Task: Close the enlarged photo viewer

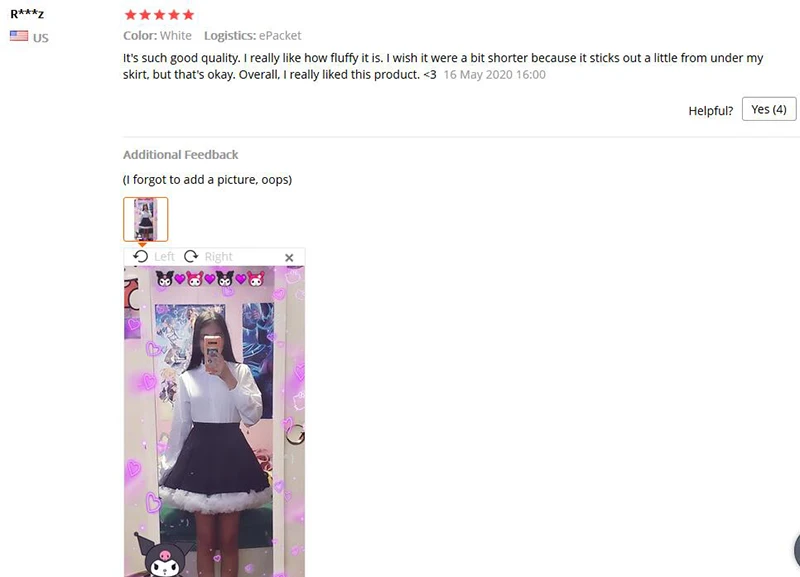Action: [x=289, y=258]
